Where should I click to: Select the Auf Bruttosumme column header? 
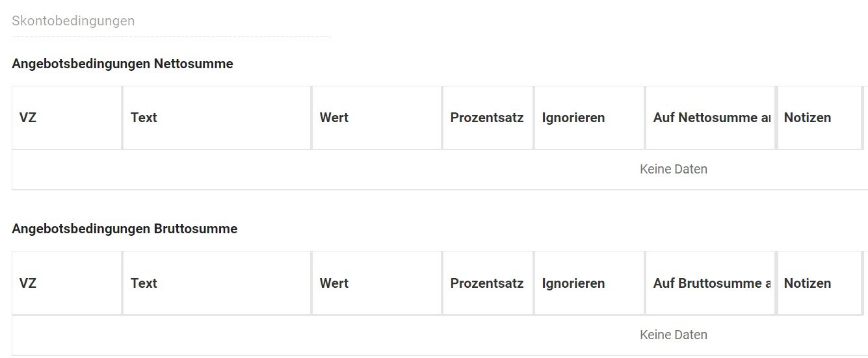coord(711,283)
